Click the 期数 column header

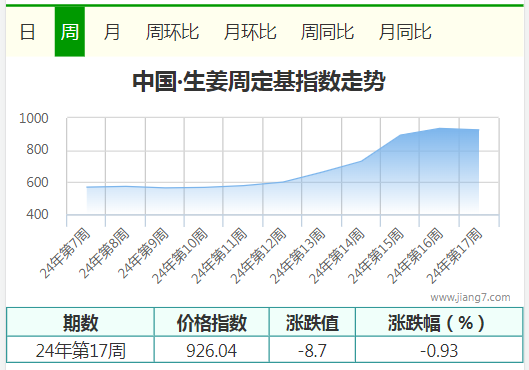[80, 323]
